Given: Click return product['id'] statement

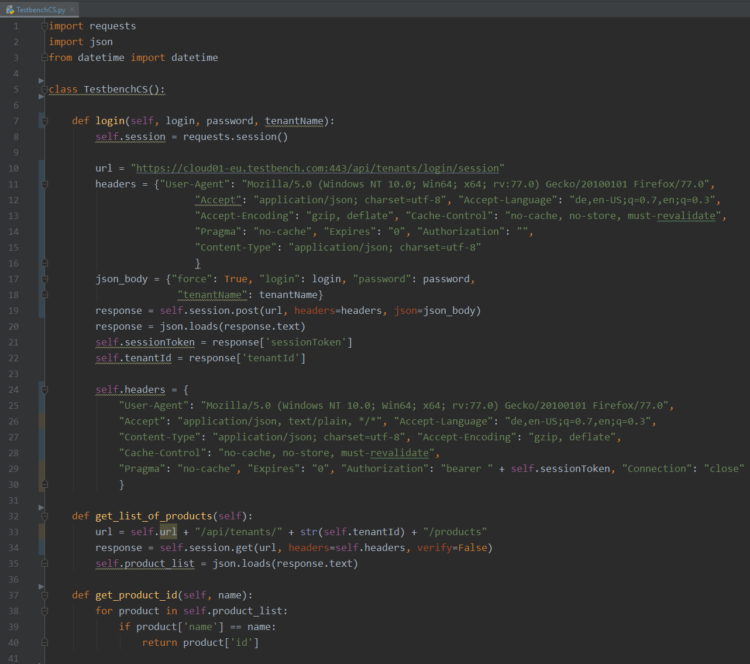Looking at the screenshot, I should point(200,642).
